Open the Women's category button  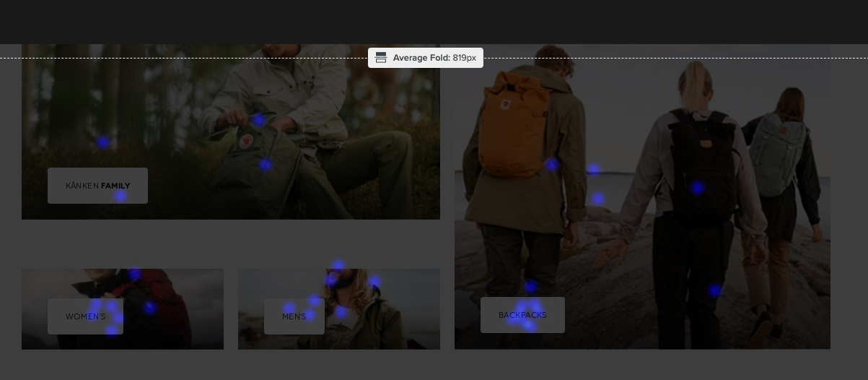[85, 316]
